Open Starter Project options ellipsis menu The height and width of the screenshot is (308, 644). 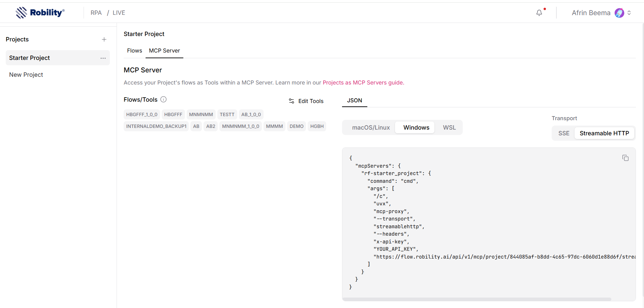click(103, 58)
